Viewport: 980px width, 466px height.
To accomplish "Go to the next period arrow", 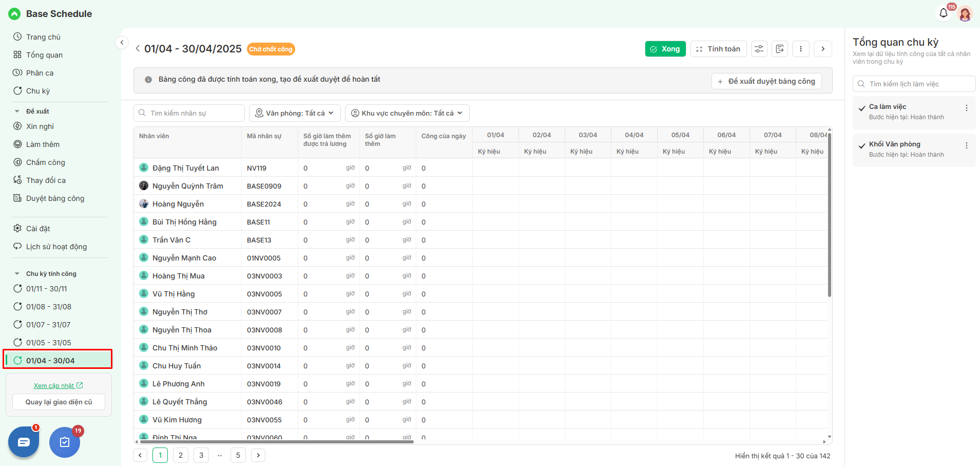I will [x=823, y=49].
